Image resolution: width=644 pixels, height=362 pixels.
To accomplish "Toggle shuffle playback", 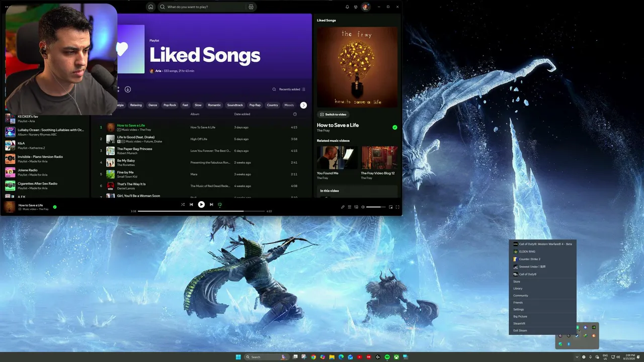I will [183, 205].
